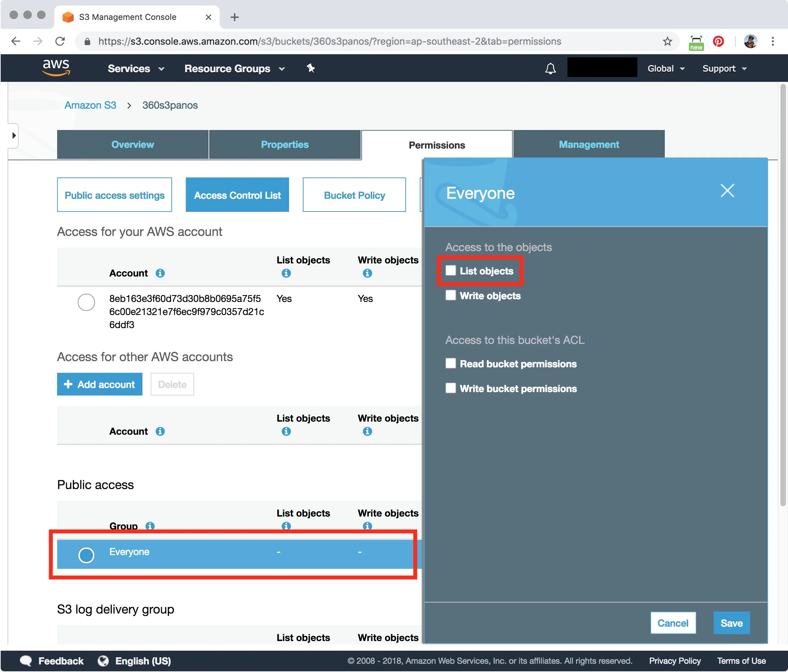Expand the left side navigation panel arrow
Image resolution: width=788 pixels, height=672 pixels.
click(x=14, y=135)
